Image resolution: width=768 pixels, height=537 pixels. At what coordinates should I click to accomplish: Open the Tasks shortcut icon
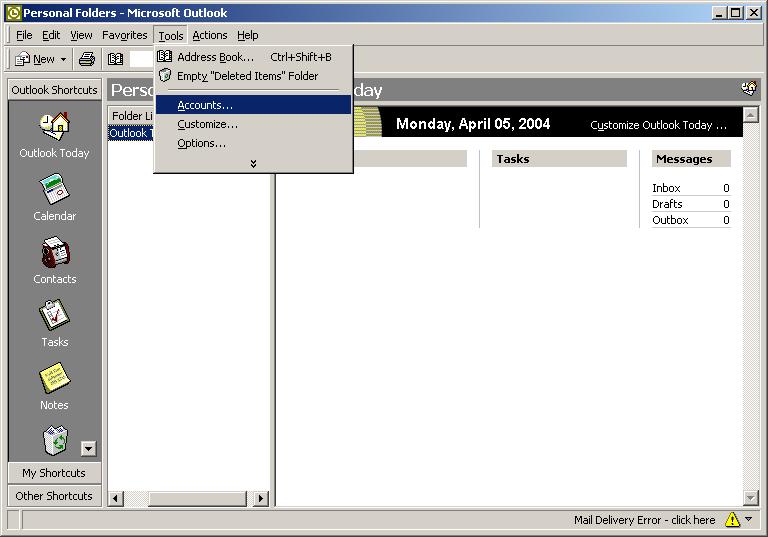pyautogui.click(x=54, y=315)
